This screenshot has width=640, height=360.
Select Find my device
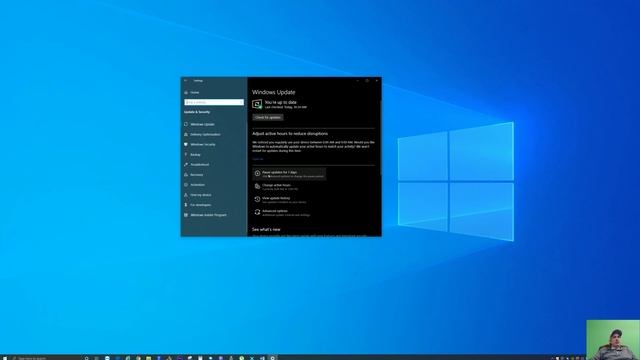[x=198, y=195]
